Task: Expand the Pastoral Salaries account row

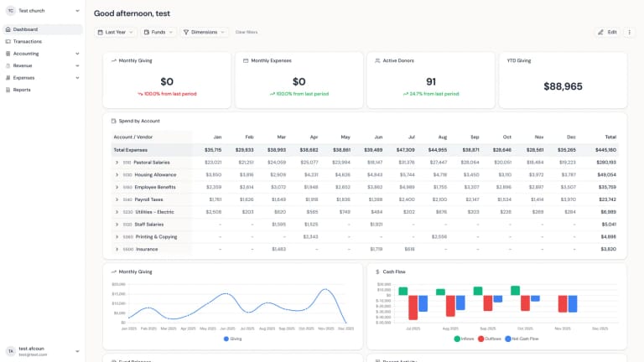Action: (x=117, y=163)
